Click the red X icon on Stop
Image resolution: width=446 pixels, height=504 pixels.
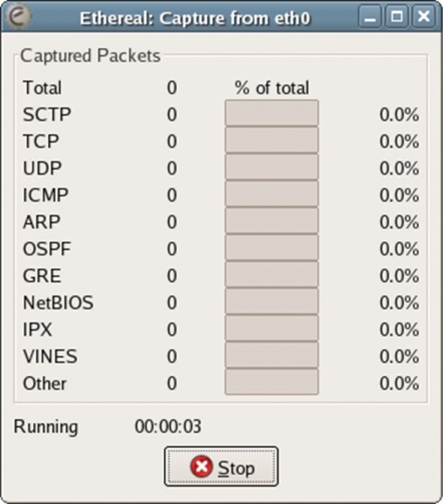pyautogui.click(x=201, y=467)
